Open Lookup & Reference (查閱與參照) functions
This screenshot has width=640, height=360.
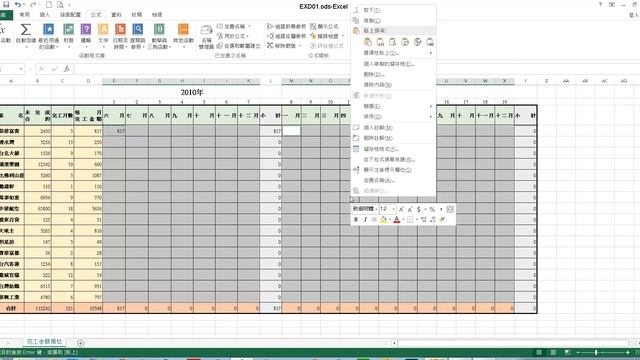click(138, 36)
